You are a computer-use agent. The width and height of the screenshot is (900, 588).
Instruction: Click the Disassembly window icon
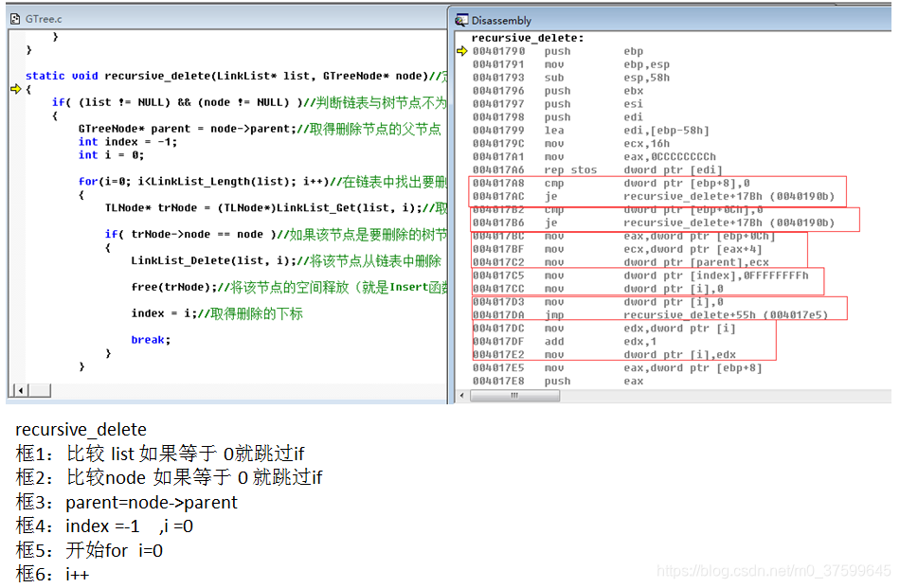tap(461, 21)
